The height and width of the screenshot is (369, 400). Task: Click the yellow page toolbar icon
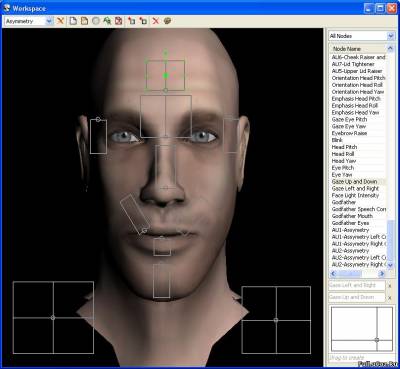point(84,21)
